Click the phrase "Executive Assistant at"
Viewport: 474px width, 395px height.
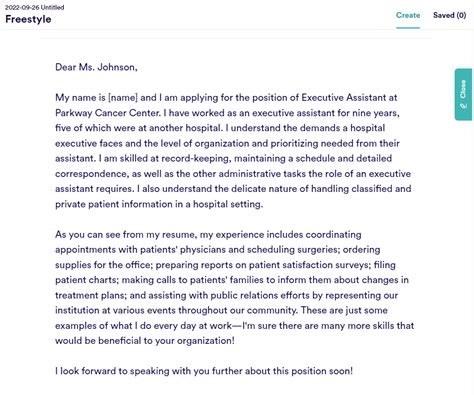[x=349, y=98]
